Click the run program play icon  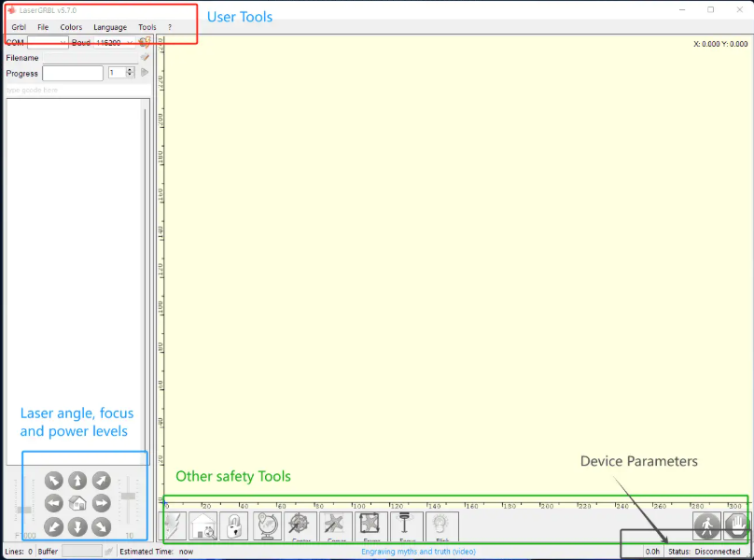[145, 73]
